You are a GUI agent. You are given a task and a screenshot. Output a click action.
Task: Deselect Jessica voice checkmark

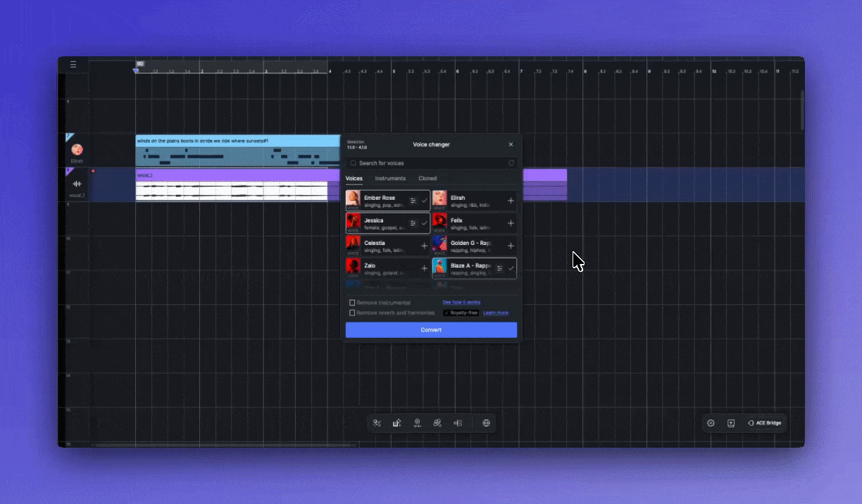point(425,223)
